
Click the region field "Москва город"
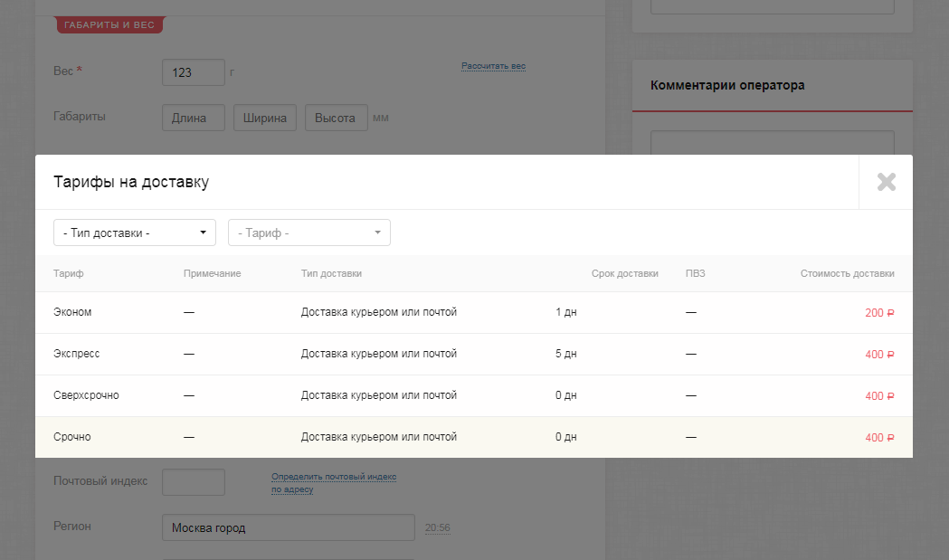tap(288, 527)
